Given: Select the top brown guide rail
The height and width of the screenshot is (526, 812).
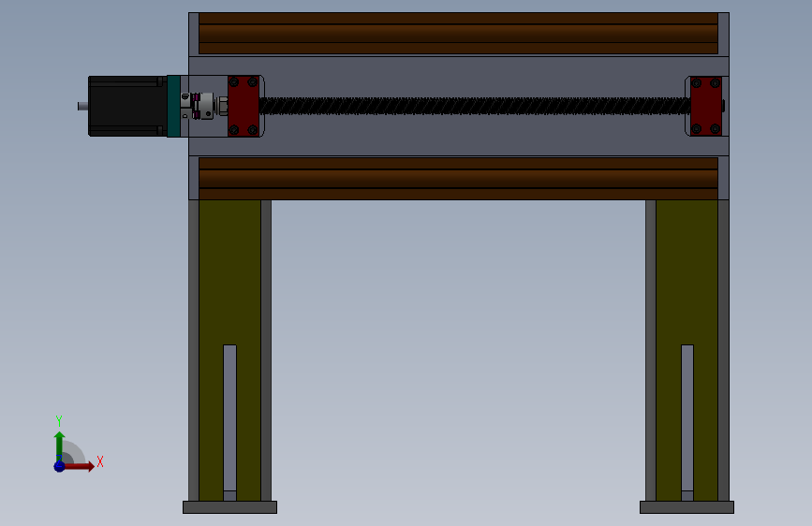Looking at the screenshot, I should [458, 34].
